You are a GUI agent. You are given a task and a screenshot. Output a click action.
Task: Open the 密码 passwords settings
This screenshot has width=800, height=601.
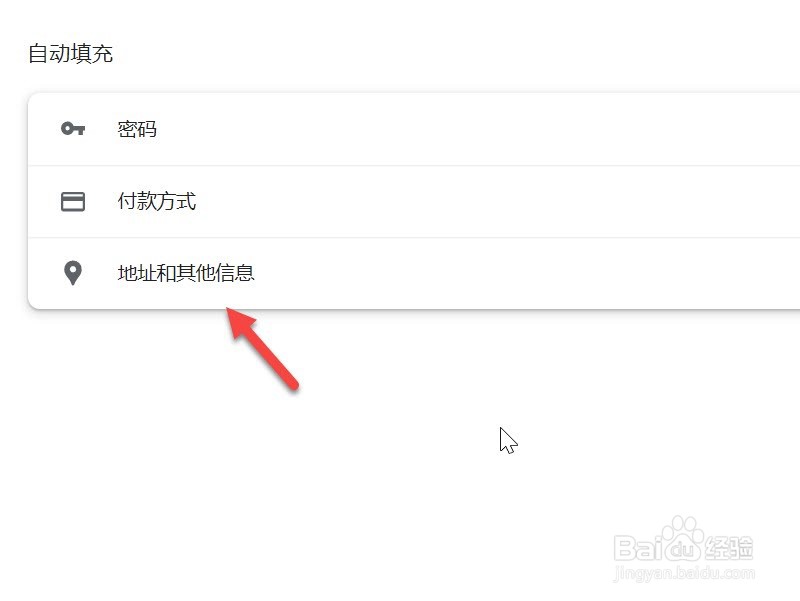(x=137, y=129)
